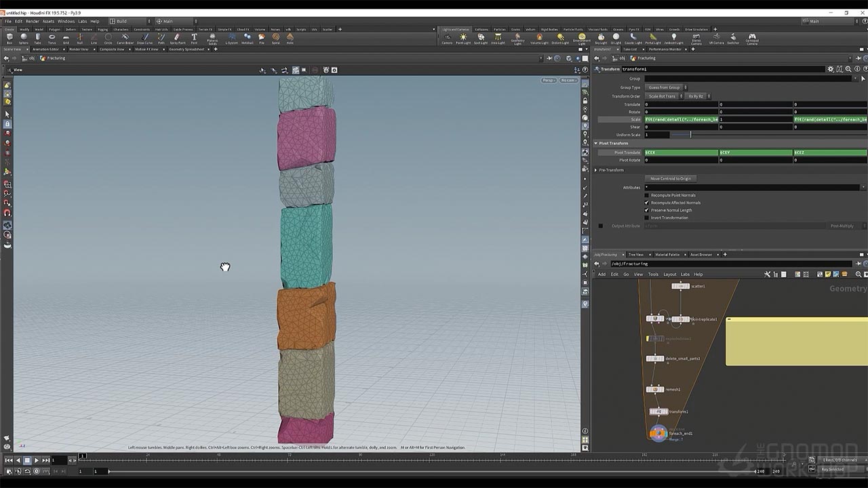Enable Recompute Point Normals checkbox
Image resolution: width=868 pixels, height=488 pixels.
coord(646,195)
